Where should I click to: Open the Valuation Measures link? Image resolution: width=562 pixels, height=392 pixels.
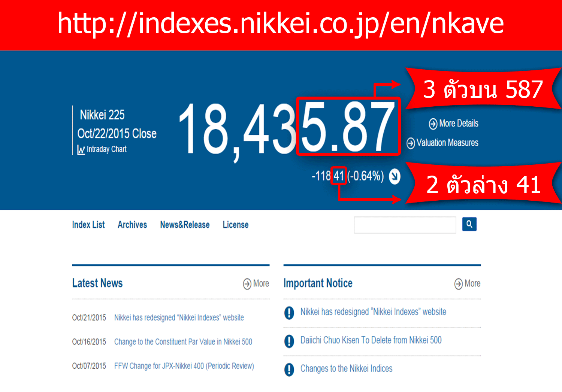coord(447,143)
